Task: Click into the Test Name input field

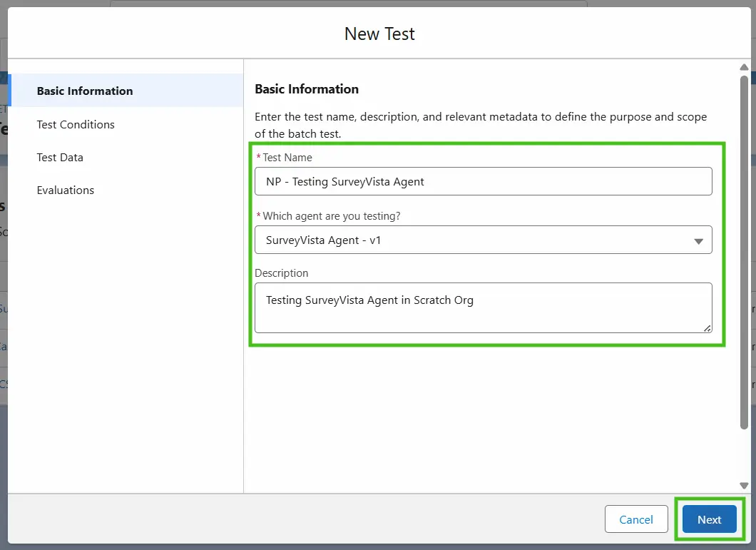Action: (x=483, y=181)
